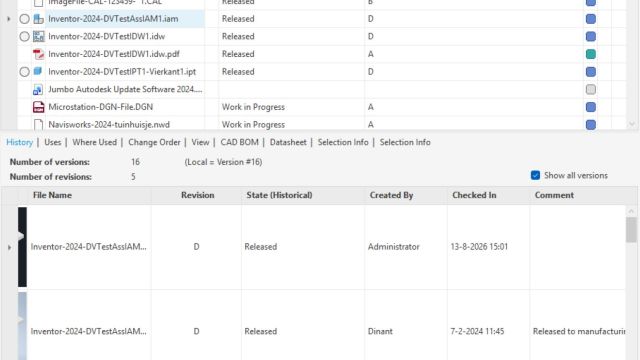Click the Released state of Inventor-2024-DVTestIDW1.idw.pdf
This screenshot has height=360, width=640.
point(238,54)
